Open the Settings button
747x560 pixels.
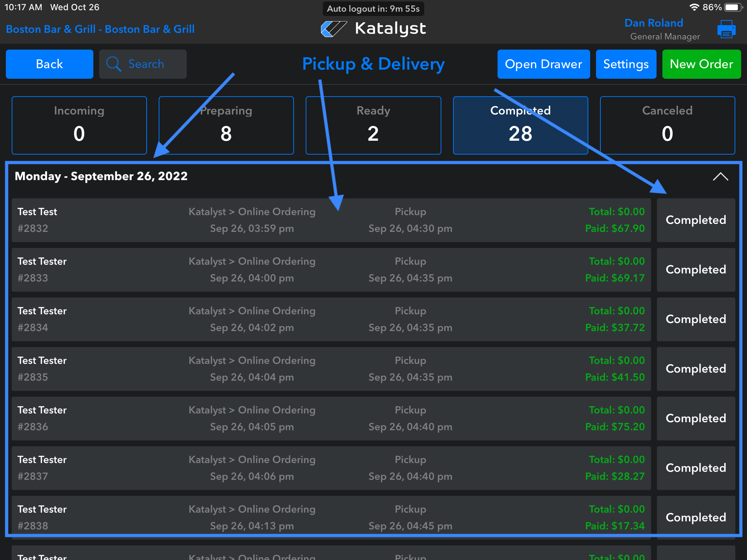(x=626, y=64)
